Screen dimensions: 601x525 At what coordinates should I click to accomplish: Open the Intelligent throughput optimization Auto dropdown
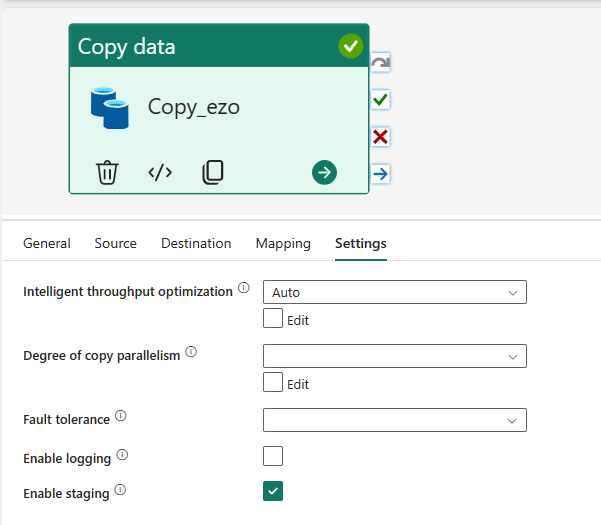pos(394,292)
